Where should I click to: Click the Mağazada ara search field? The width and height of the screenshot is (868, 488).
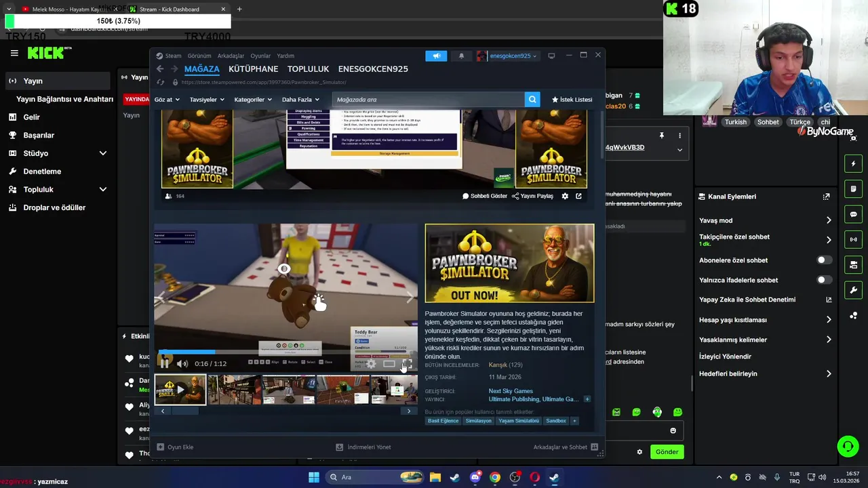pos(429,100)
